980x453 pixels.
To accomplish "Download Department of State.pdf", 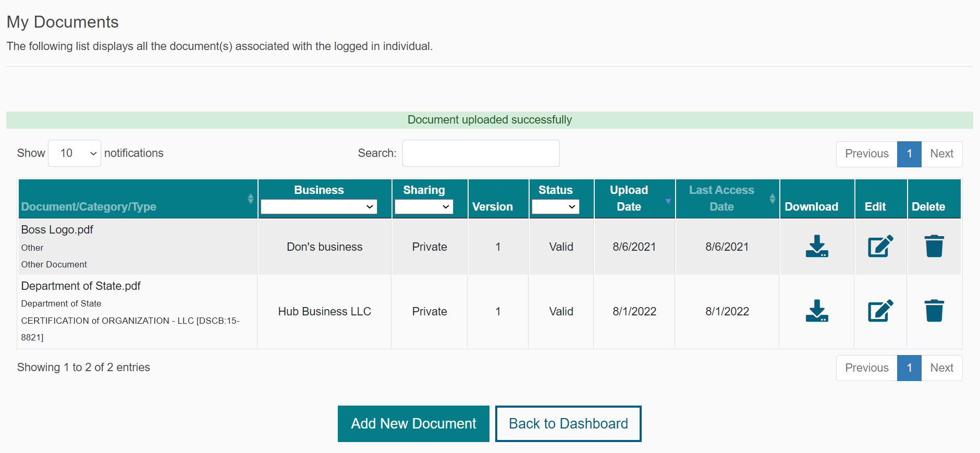I will (x=817, y=311).
